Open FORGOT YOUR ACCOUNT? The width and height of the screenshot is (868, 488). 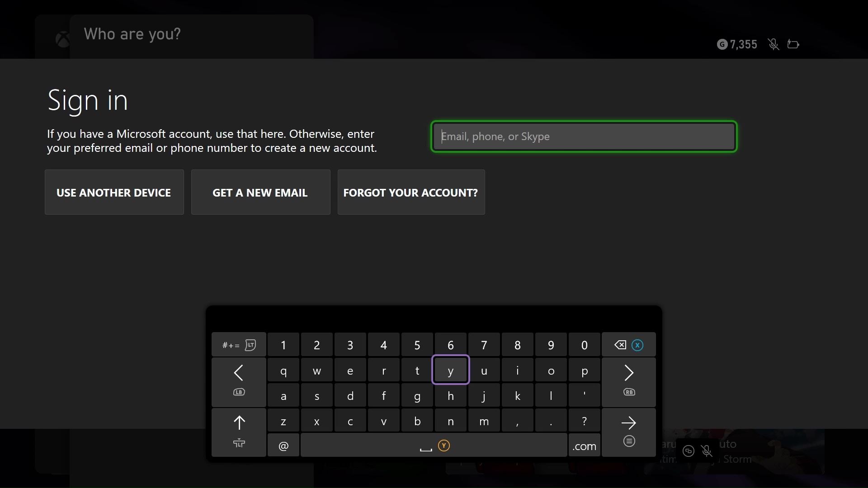tap(411, 192)
